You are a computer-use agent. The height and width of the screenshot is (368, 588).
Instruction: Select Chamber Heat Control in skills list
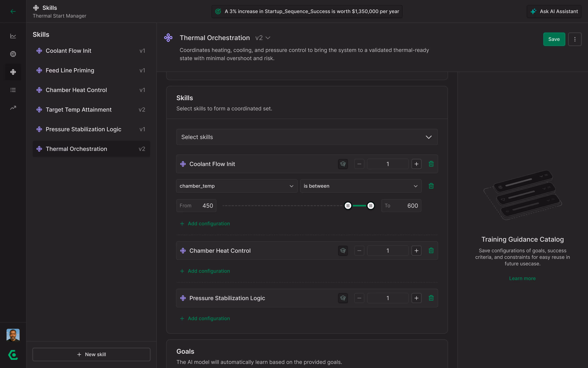(x=91, y=90)
